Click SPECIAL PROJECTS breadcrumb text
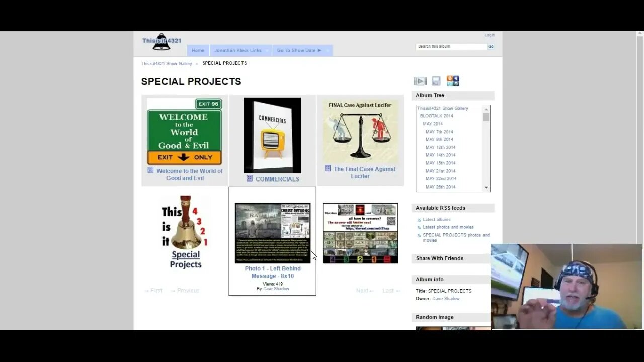 click(x=224, y=63)
